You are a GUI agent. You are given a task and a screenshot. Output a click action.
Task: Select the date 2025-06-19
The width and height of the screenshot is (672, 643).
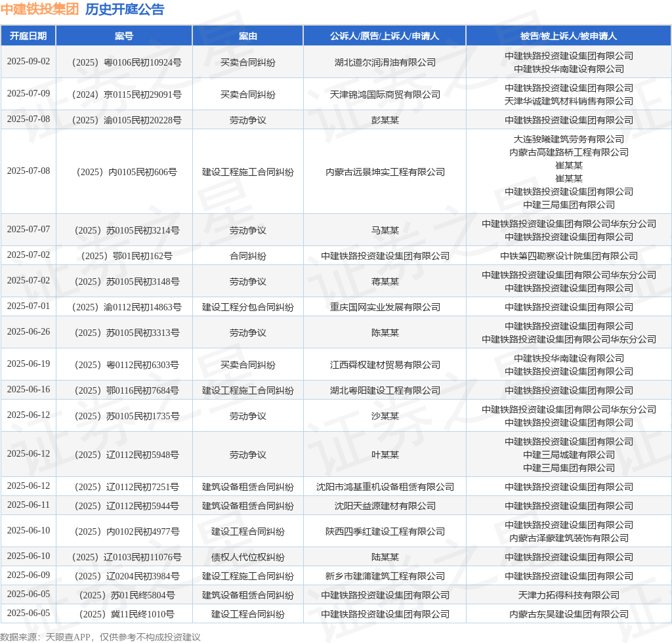click(28, 364)
